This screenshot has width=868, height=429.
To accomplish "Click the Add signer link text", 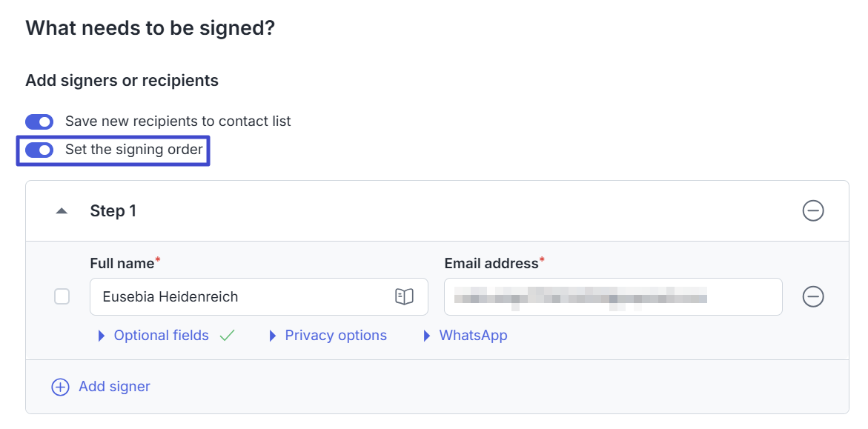I will 114,387.
